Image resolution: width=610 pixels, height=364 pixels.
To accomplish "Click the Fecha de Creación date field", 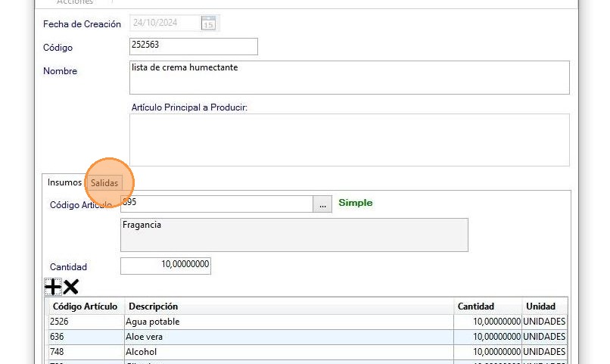I will point(164,23).
